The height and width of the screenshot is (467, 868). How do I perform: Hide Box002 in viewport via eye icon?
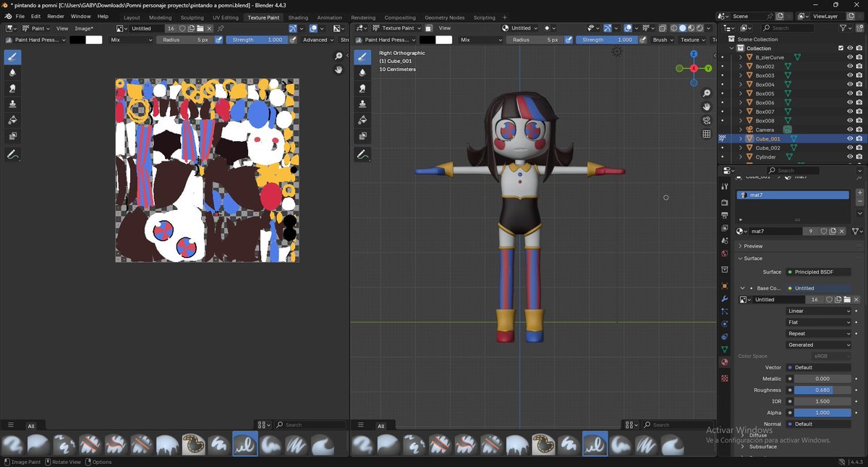coord(850,67)
